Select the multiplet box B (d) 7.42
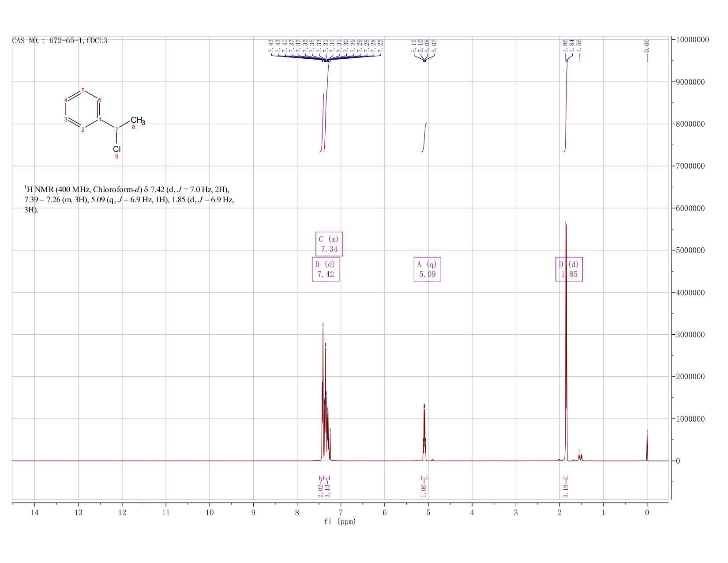The width and height of the screenshot is (728, 563). (x=326, y=269)
